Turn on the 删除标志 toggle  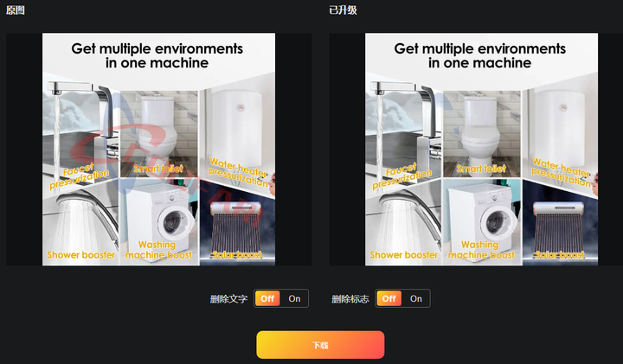pos(416,298)
